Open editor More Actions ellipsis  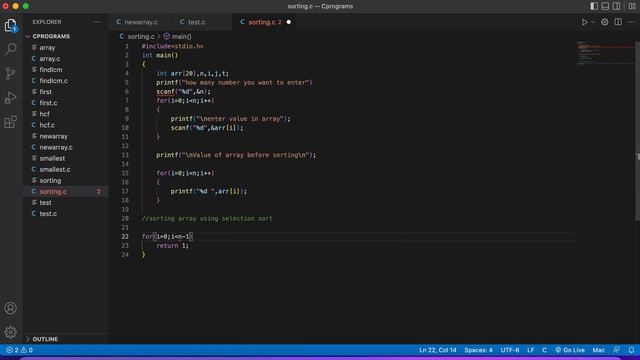click(x=631, y=22)
